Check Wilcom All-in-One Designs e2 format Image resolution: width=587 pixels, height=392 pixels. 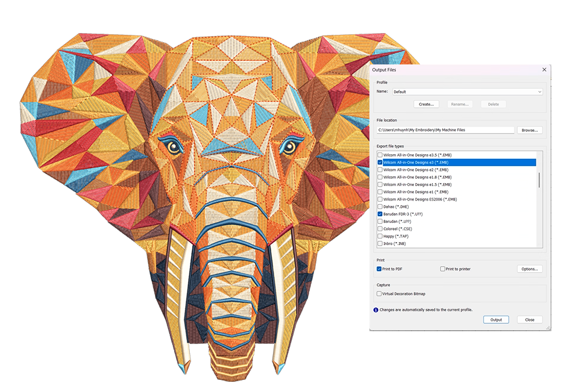(380, 170)
